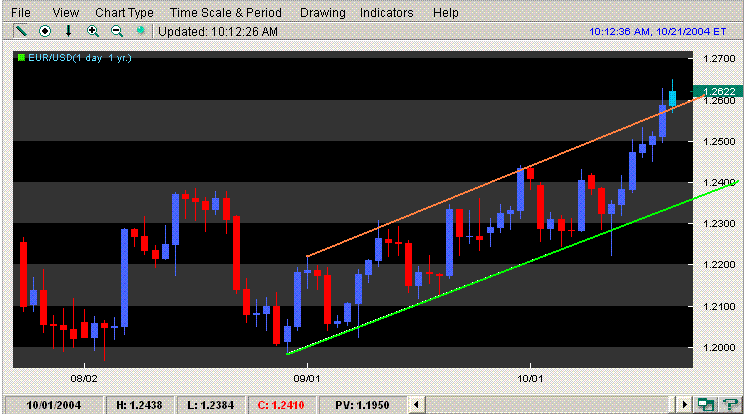This screenshot has height=414, width=744.
Task: Click the 1.2000 price axis label
Action: (719, 348)
